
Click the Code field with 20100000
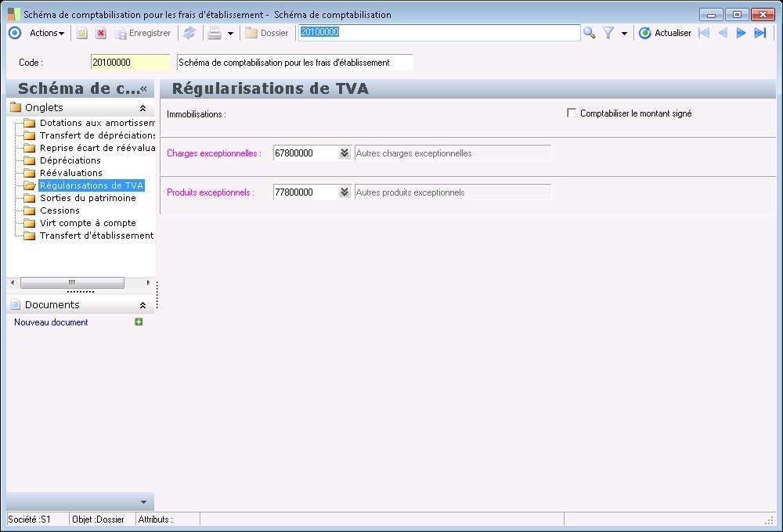coord(130,63)
